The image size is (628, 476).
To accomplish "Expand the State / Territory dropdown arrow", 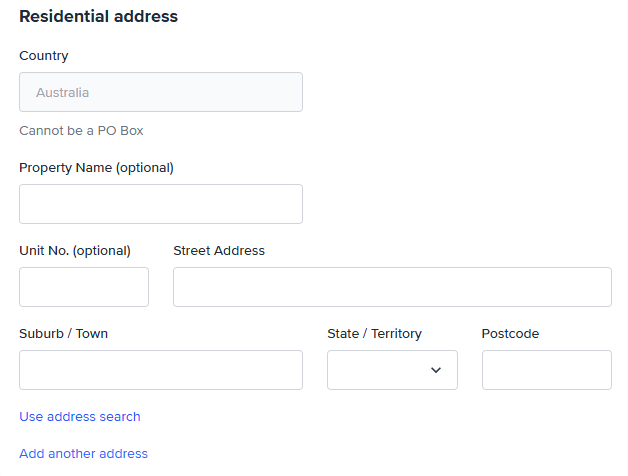I will pos(436,370).
